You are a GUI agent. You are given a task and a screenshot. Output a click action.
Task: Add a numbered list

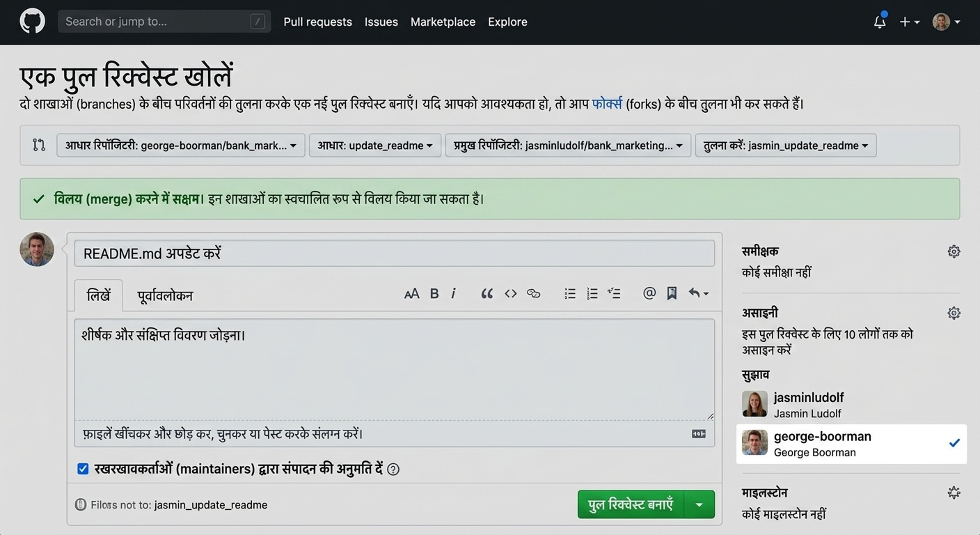click(592, 293)
